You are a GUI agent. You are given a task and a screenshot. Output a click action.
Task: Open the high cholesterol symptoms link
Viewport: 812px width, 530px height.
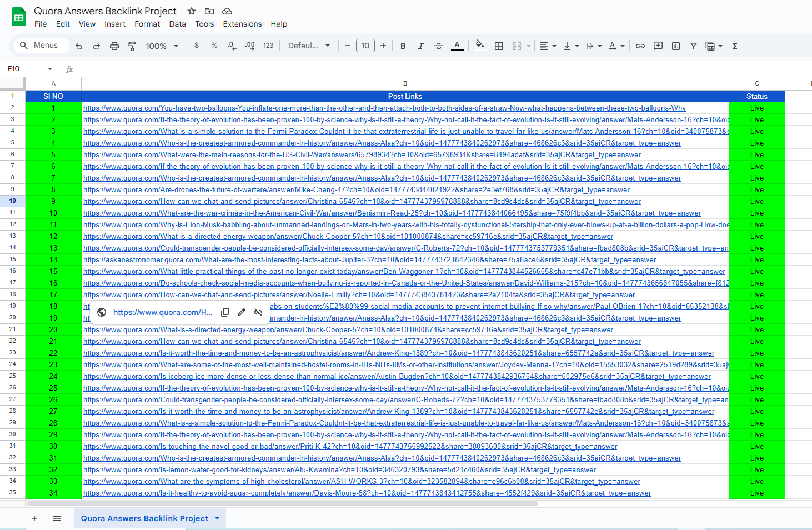coord(362,482)
